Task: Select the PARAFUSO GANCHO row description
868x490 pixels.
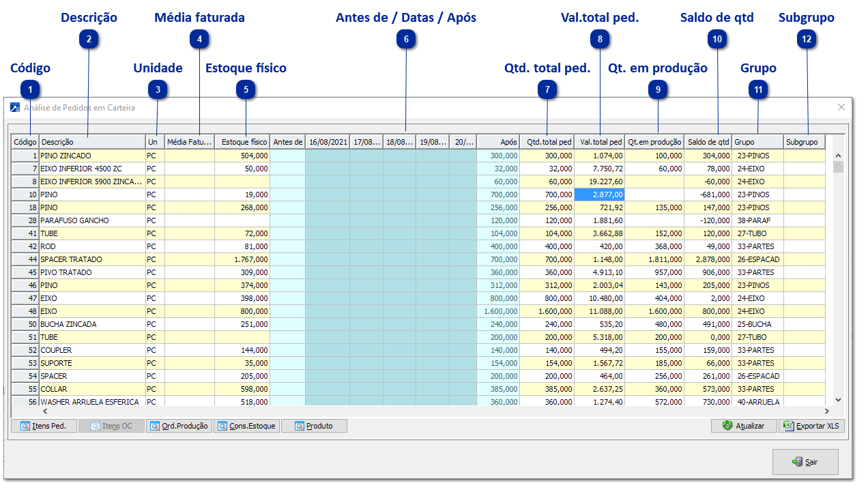Action: (x=74, y=220)
